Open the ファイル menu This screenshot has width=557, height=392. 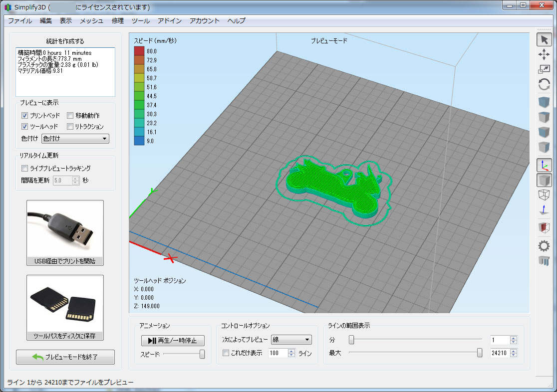[20, 20]
